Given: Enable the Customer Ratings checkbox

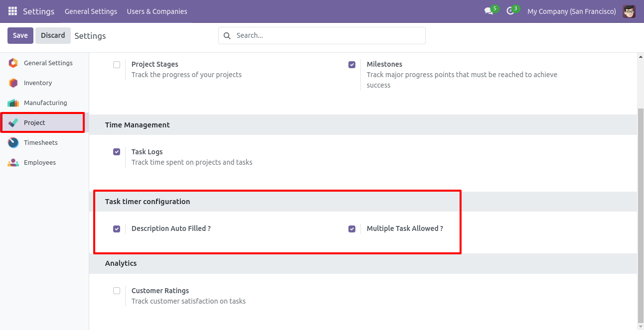Looking at the screenshot, I should click(117, 291).
